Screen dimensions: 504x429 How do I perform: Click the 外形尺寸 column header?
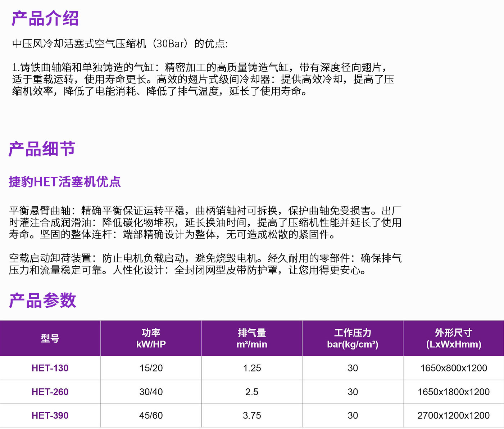(x=453, y=338)
